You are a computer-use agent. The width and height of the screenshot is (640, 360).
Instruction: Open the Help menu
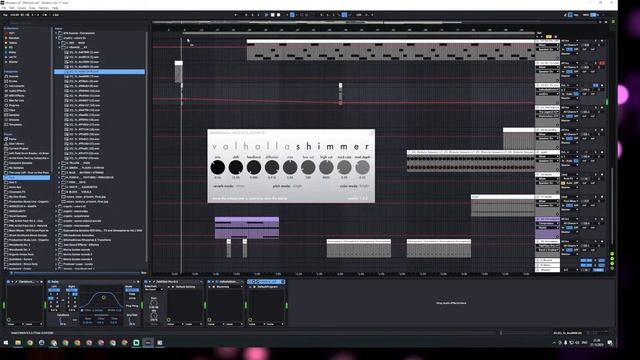point(55,8)
